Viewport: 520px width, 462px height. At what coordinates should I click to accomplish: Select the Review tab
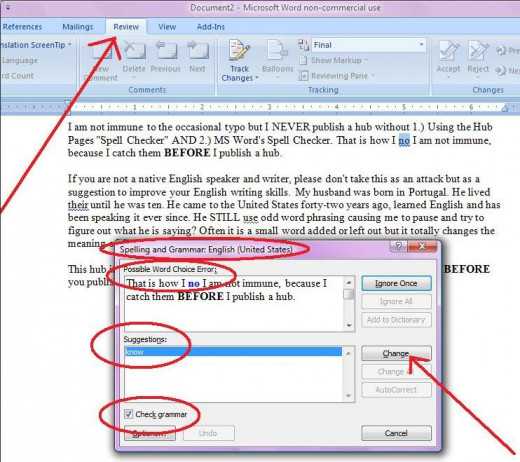click(x=126, y=27)
